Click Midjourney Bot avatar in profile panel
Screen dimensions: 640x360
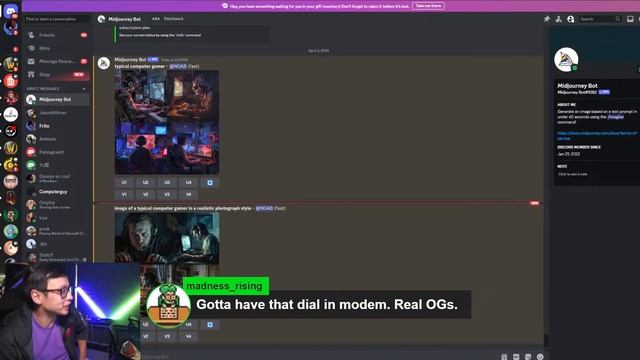pyautogui.click(x=566, y=60)
